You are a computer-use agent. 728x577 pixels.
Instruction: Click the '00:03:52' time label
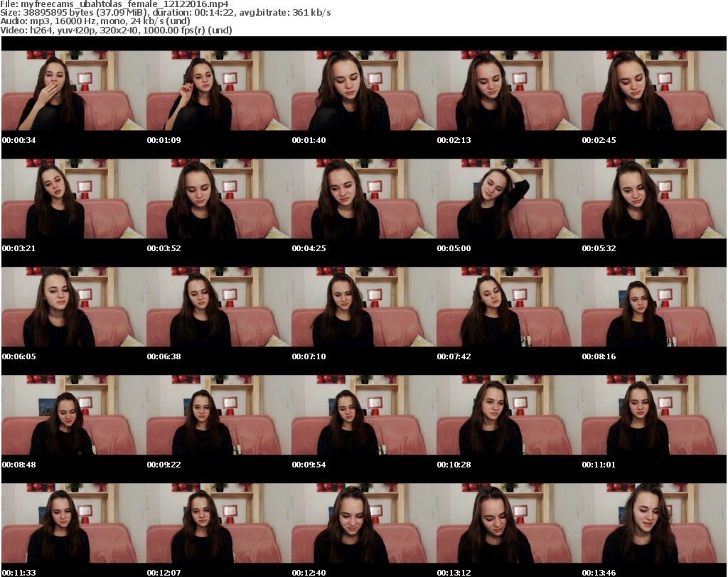(x=164, y=248)
